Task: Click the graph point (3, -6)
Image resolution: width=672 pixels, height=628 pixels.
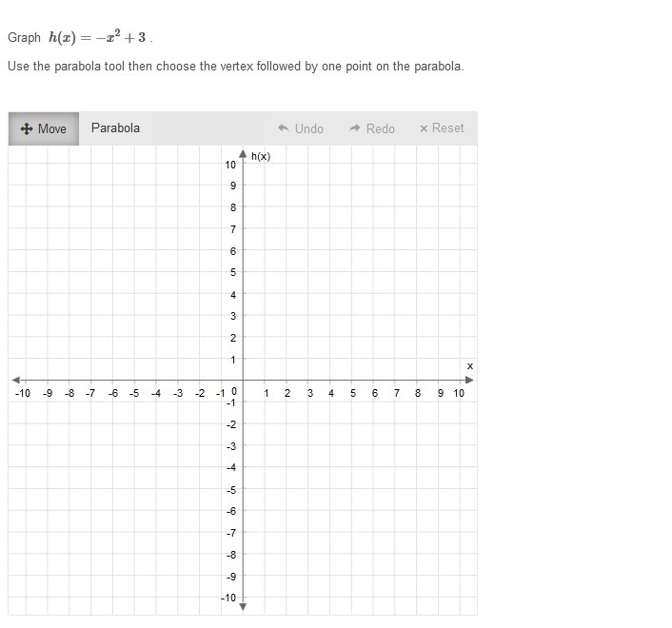Action: pyautogui.click(x=308, y=510)
